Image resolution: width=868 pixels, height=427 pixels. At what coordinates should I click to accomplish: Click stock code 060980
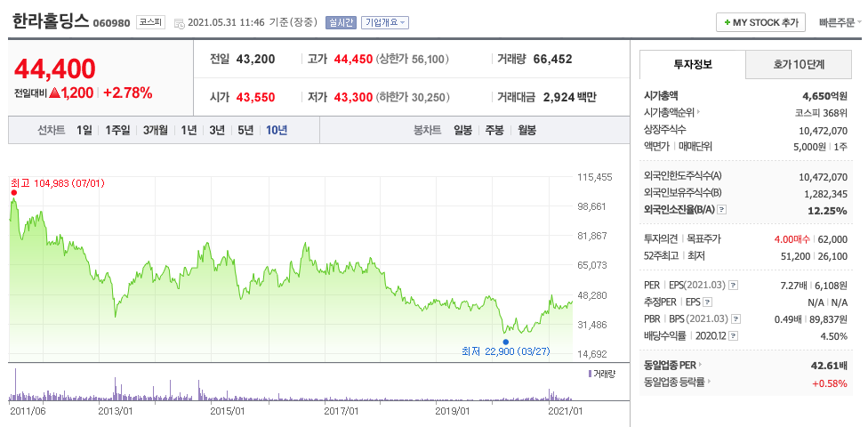(112, 23)
